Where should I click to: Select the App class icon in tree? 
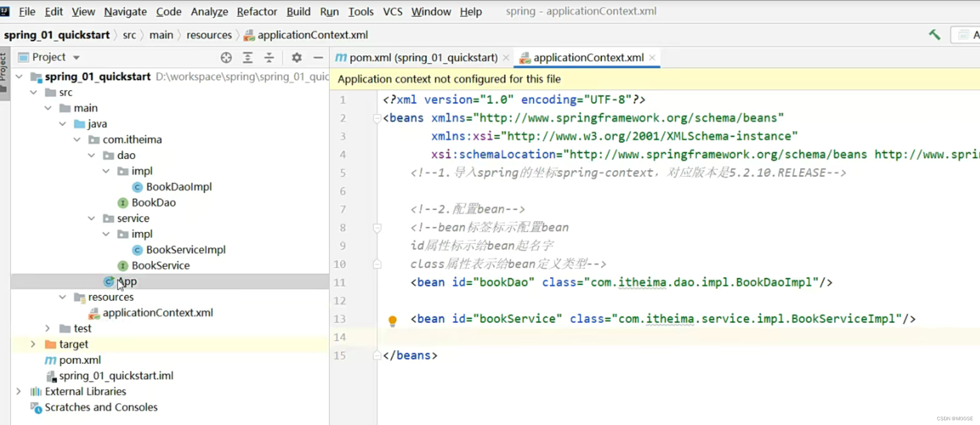pyautogui.click(x=109, y=281)
